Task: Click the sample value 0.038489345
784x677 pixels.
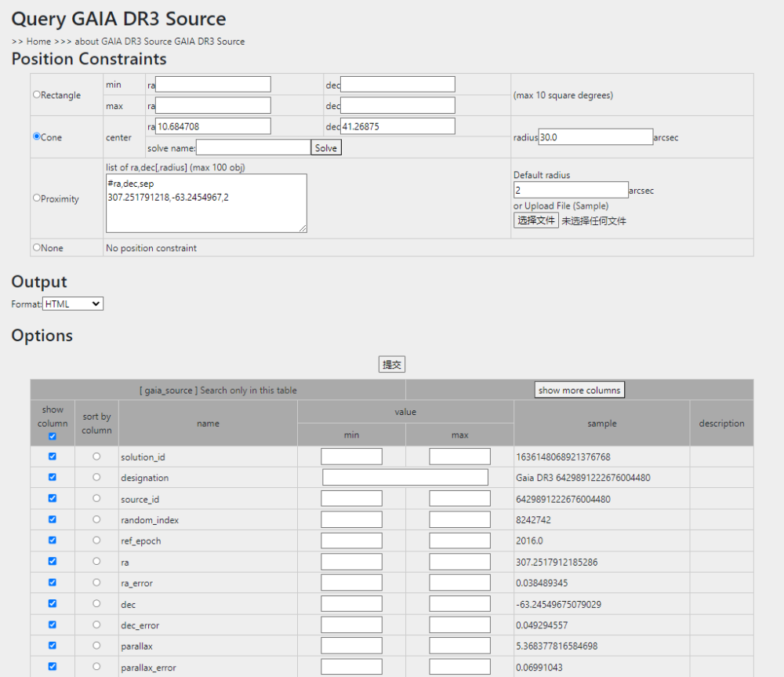Action: 542,583
